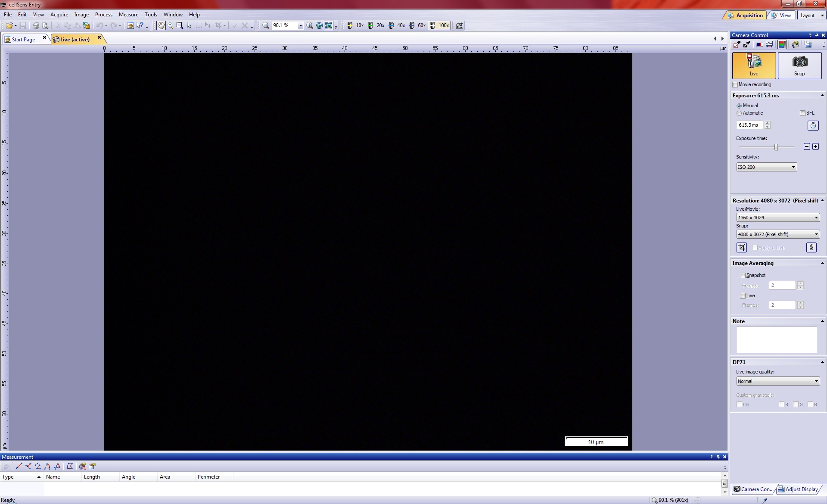
Task: Select the 10x objective
Action: pyautogui.click(x=355, y=25)
